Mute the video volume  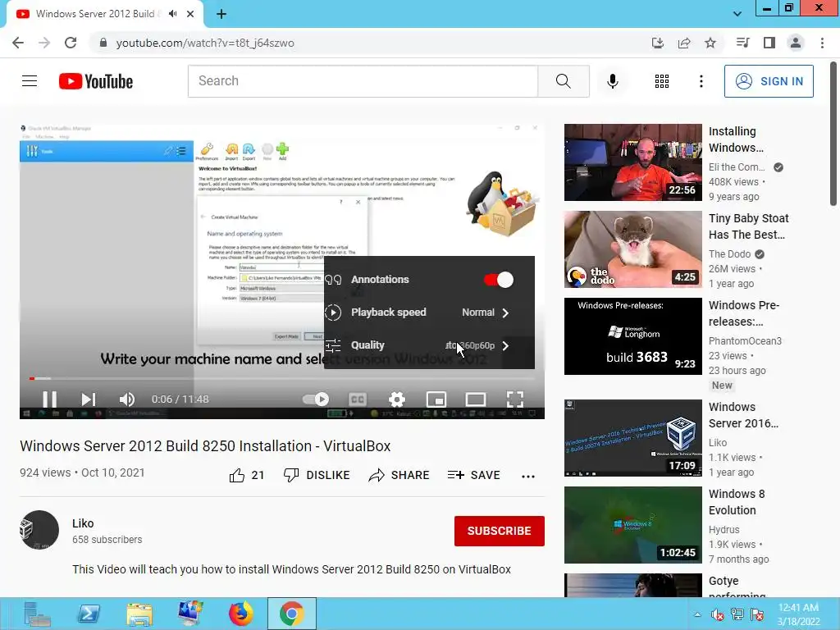[x=127, y=399]
